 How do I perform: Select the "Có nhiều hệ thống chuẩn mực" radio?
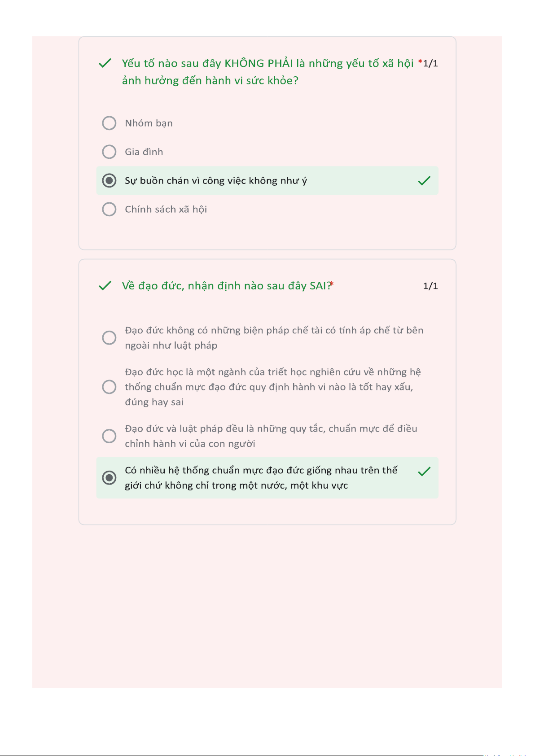(x=109, y=478)
